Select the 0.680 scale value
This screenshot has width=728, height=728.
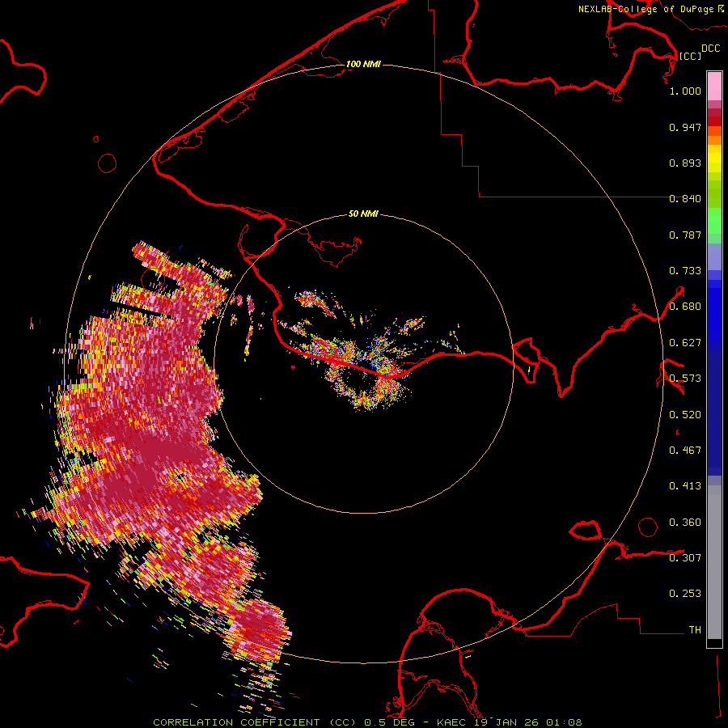685,307
